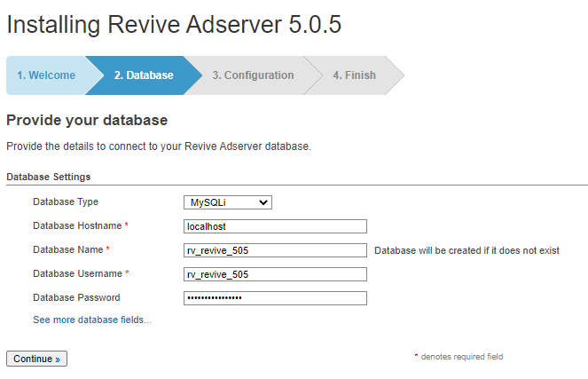Focus the Database Name input field

[275, 250]
